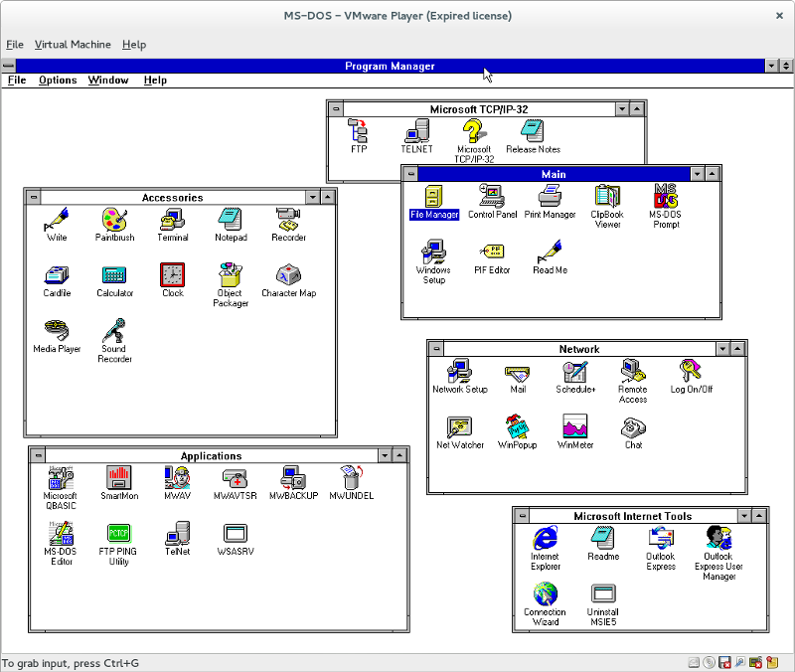Open the Options menu in Program Manager
The width and height of the screenshot is (795, 672).
pyautogui.click(x=58, y=81)
